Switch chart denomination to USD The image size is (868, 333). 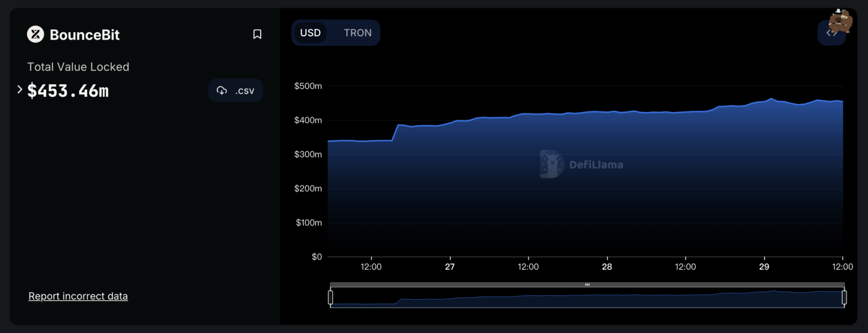point(310,33)
